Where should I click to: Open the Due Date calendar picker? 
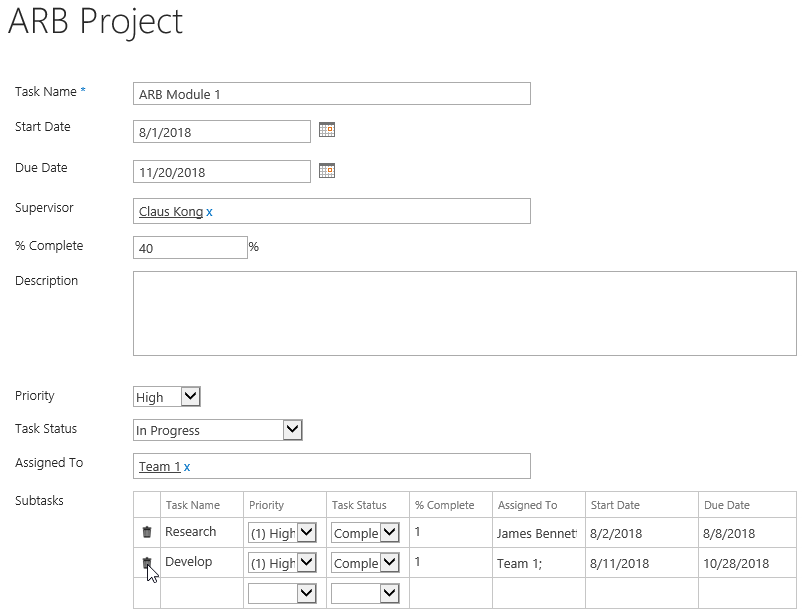(327, 170)
